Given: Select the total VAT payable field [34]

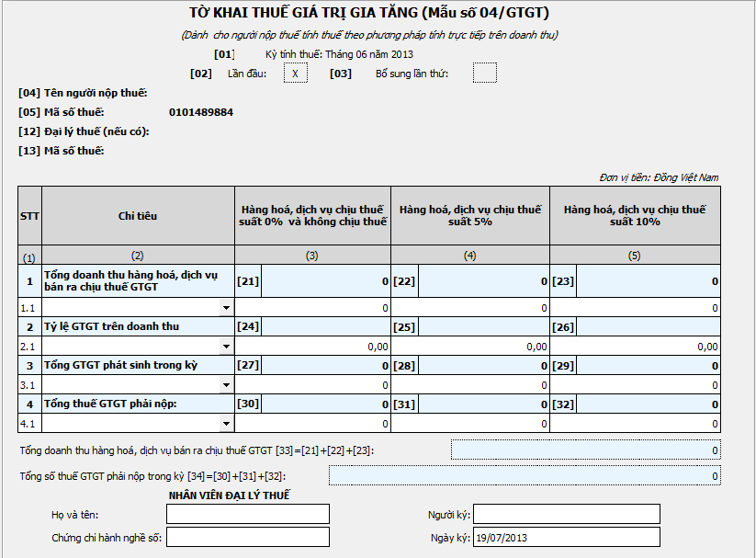Looking at the screenshot, I should [525, 476].
